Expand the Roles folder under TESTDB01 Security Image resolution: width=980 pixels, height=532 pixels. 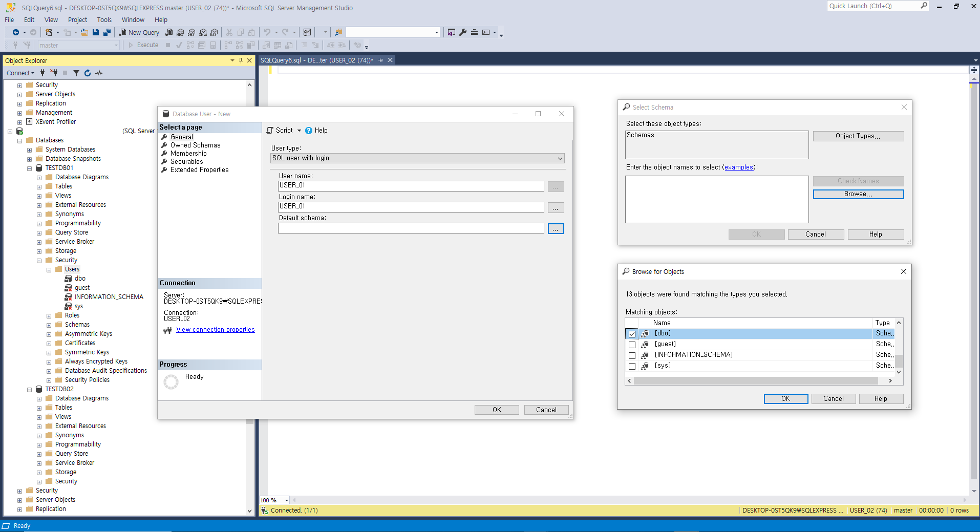click(x=49, y=316)
